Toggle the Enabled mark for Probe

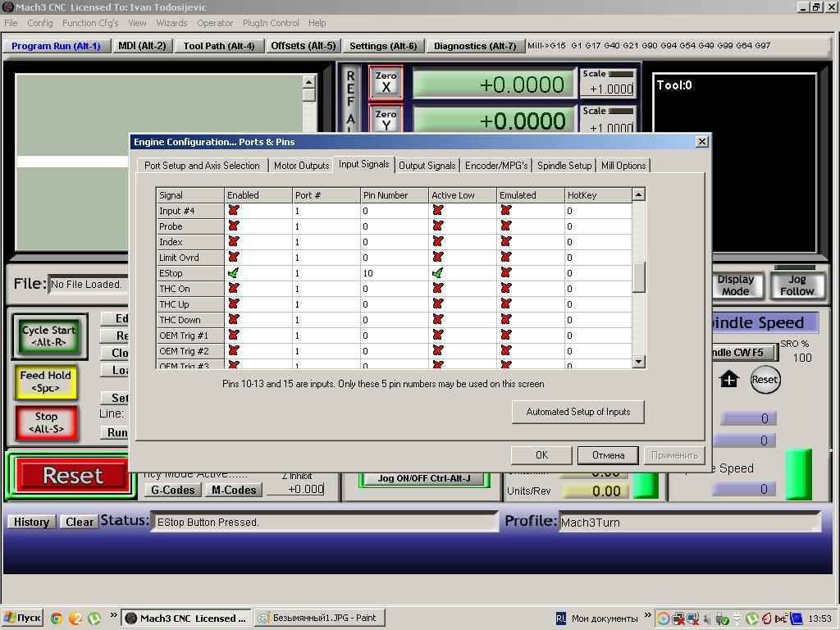pos(234,226)
